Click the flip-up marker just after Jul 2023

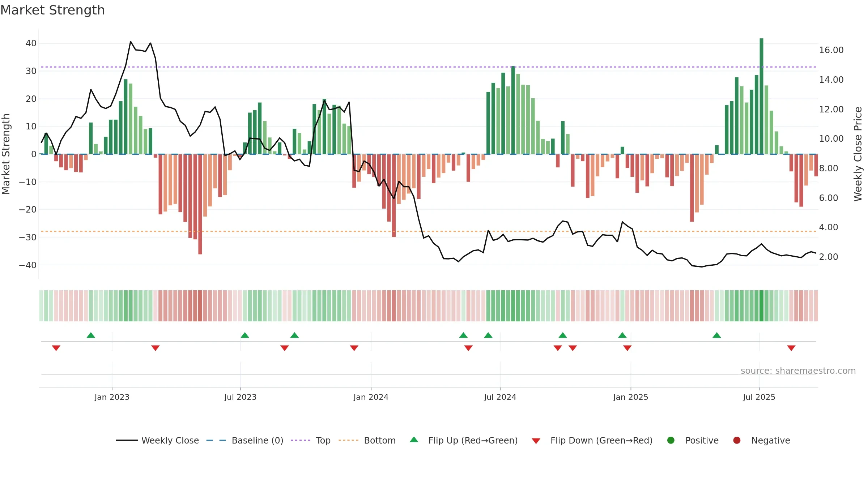(x=245, y=335)
